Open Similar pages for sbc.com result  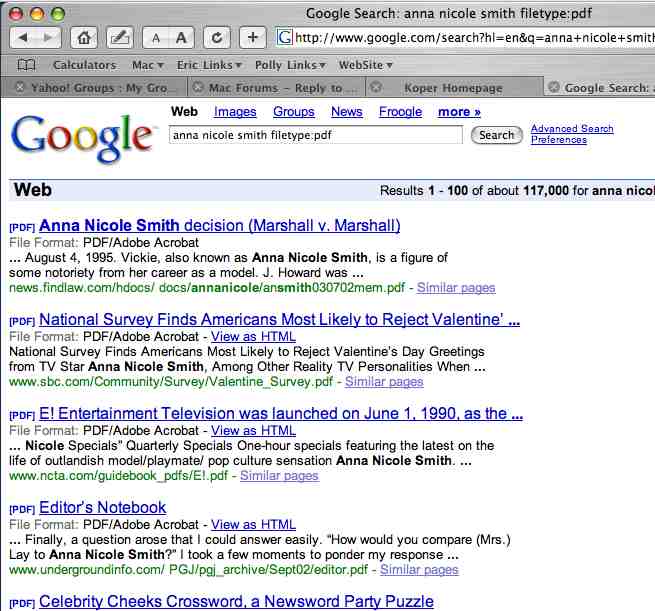coord(384,381)
